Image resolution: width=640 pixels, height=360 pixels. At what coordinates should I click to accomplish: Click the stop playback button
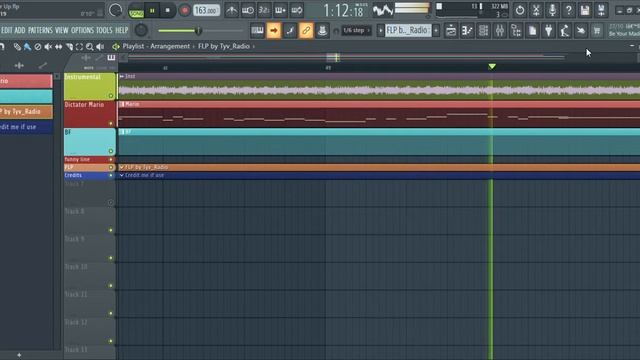click(x=167, y=11)
